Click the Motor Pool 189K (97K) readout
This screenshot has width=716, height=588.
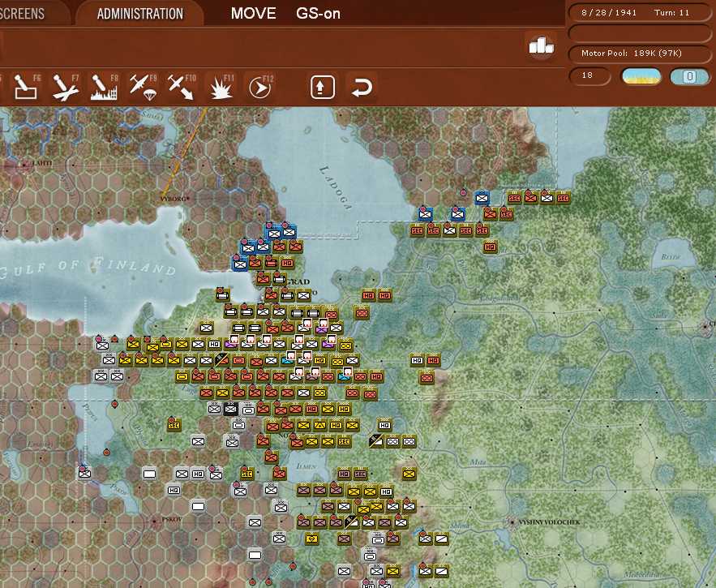click(639, 54)
